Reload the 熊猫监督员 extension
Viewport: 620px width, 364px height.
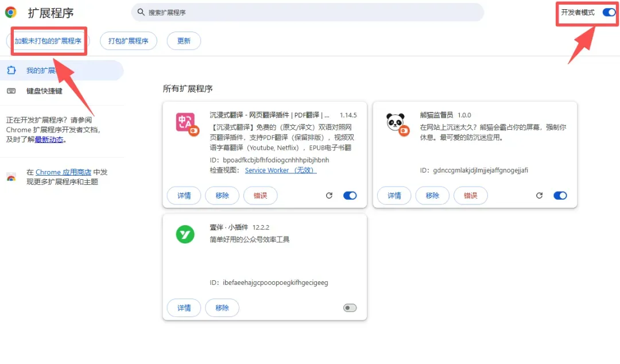[539, 195]
